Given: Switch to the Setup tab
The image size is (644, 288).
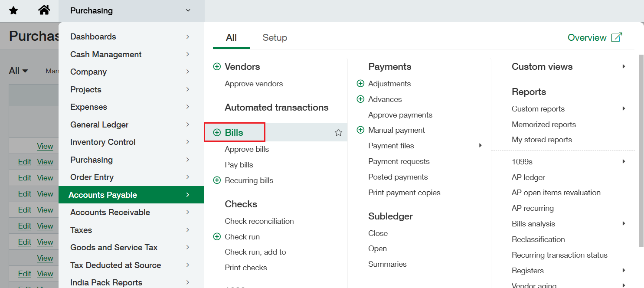Looking at the screenshot, I should tap(274, 38).
